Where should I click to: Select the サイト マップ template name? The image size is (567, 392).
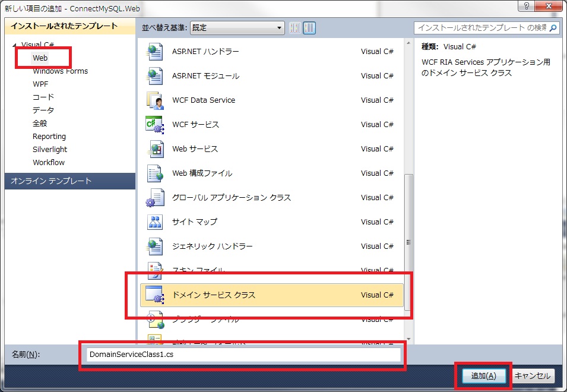[x=195, y=222]
